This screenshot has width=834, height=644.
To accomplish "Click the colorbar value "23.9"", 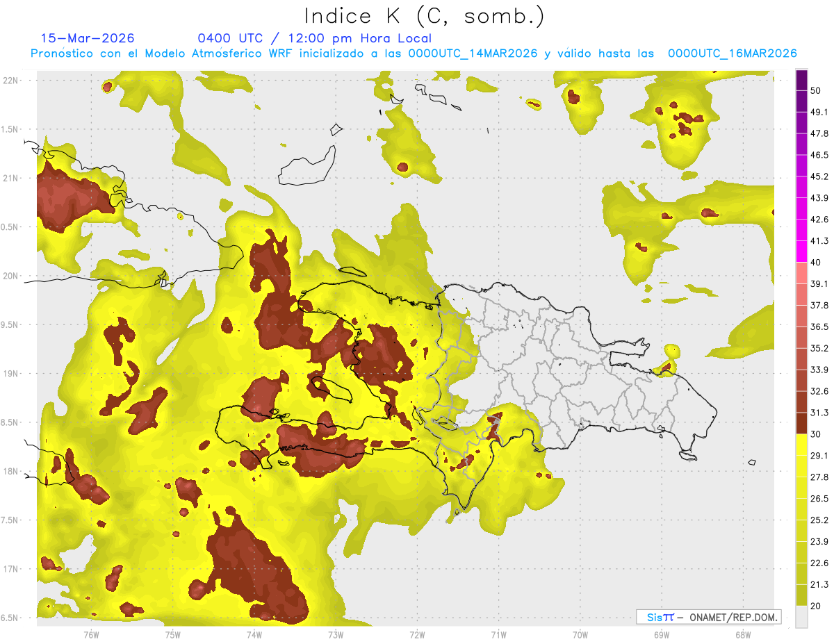I will (819, 542).
